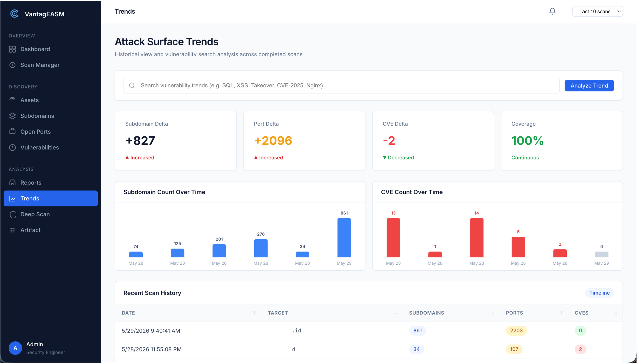Sort table by Subdomains column arrows
The height and width of the screenshot is (364, 638).
[493, 313]
